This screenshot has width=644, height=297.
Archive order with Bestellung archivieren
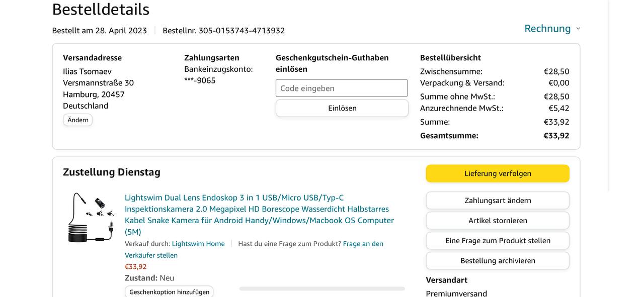[497, 261]
